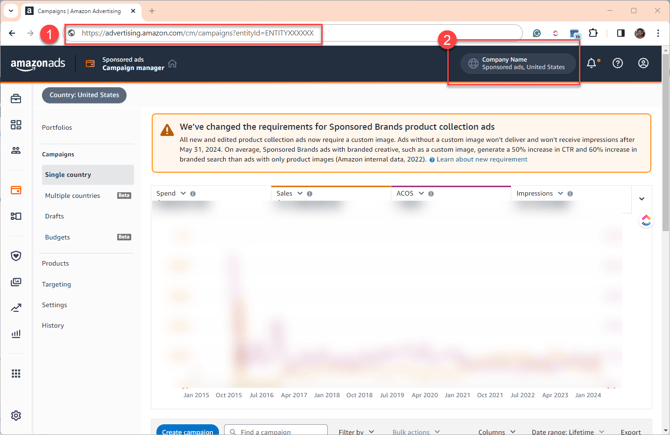670x435 pixels.
Task: Click the shield icon in left sidebar
Action: (16, 256)
